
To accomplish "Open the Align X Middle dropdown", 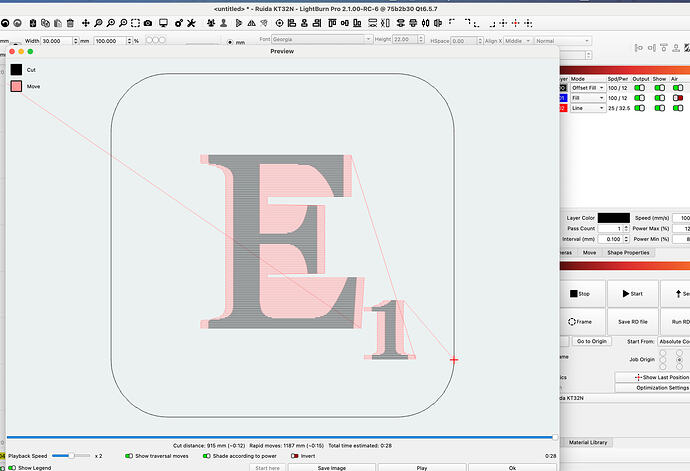I will (518, 40).
